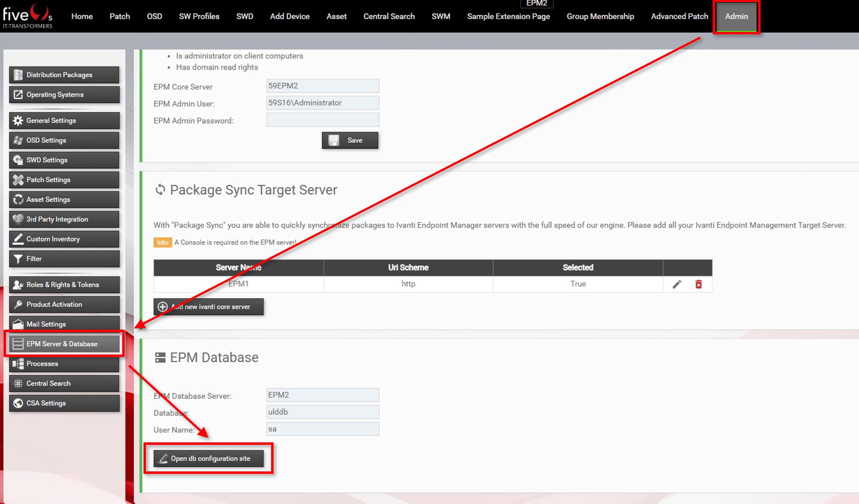Open Custom Inventory section
This screenshot has width=859, height=504.
click(x=64, y=239)
